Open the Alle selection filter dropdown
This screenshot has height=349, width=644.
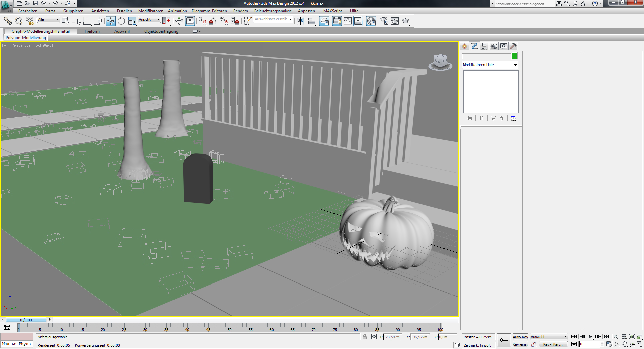pos(48,19)
